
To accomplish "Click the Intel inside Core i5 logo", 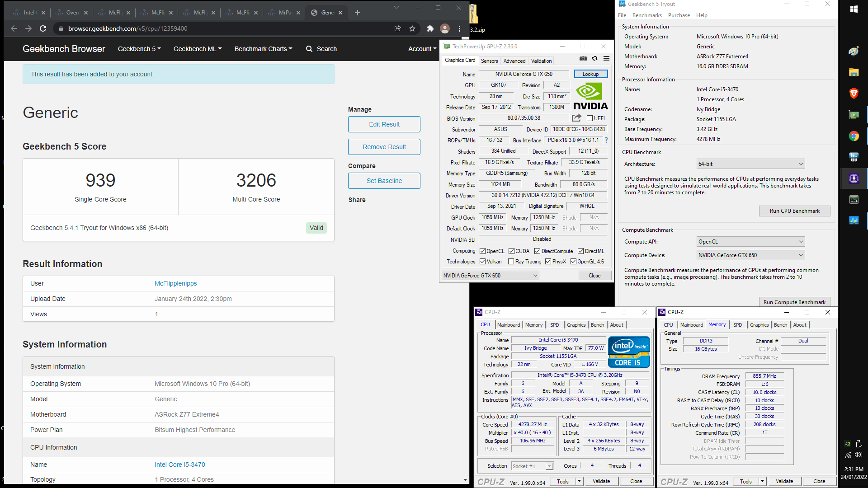I will point(629,352).
